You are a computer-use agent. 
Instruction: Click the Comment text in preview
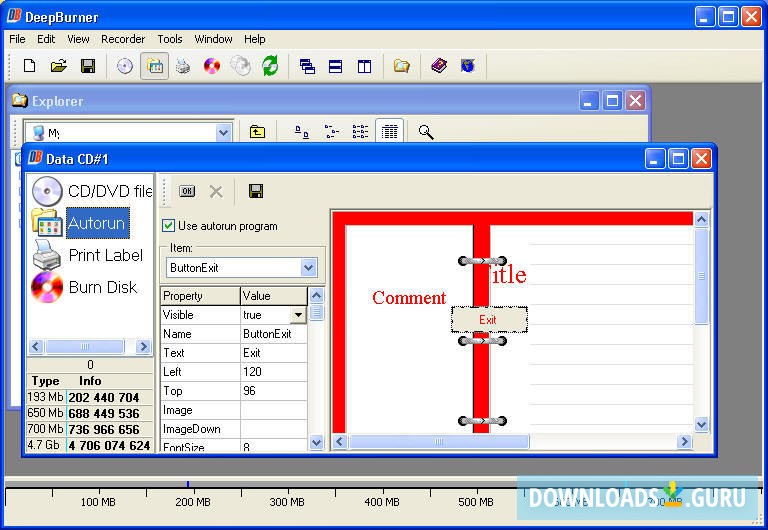click(409, 298)
